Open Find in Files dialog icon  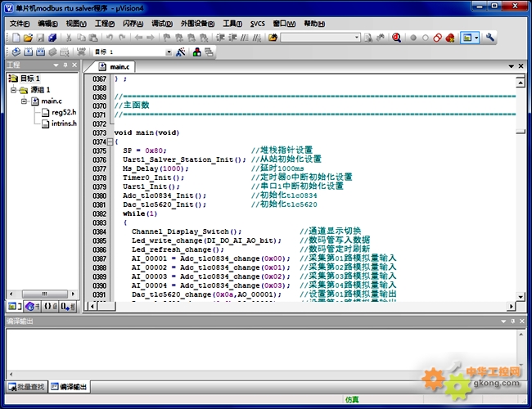coord(273,38)
